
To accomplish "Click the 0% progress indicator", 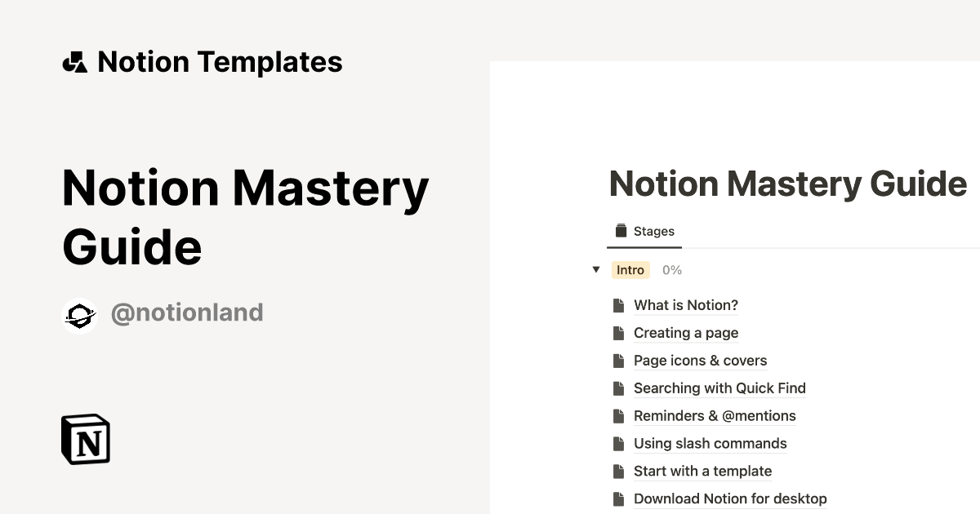I will [672, 270].
